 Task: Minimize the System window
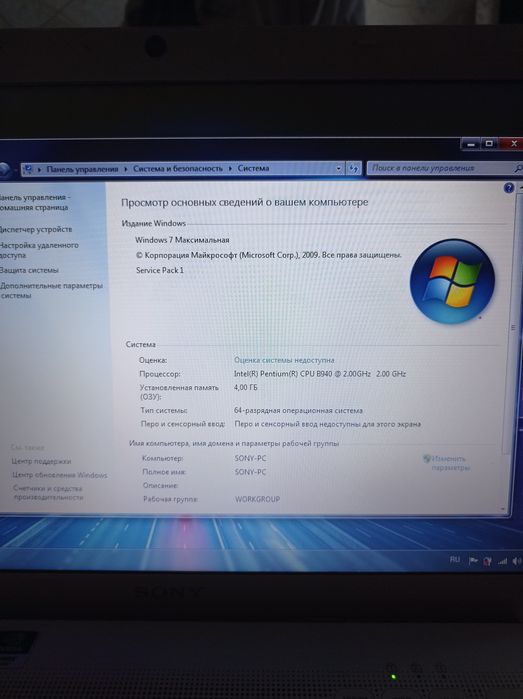(x=471, y=144)
